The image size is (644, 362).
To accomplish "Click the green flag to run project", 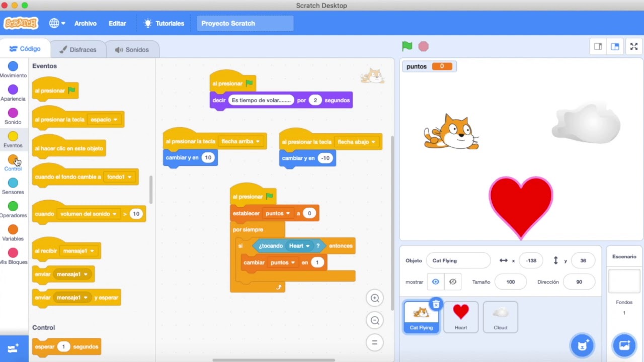I will click(407, 46).
